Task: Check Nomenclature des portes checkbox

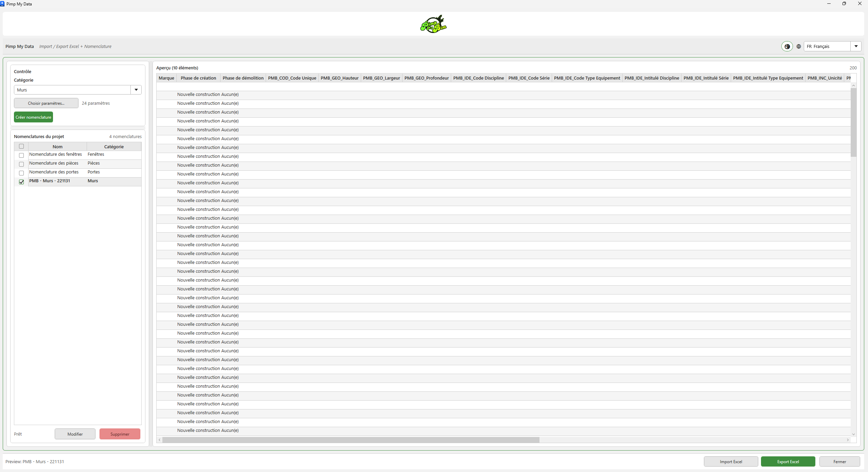Action: point(21,173)
